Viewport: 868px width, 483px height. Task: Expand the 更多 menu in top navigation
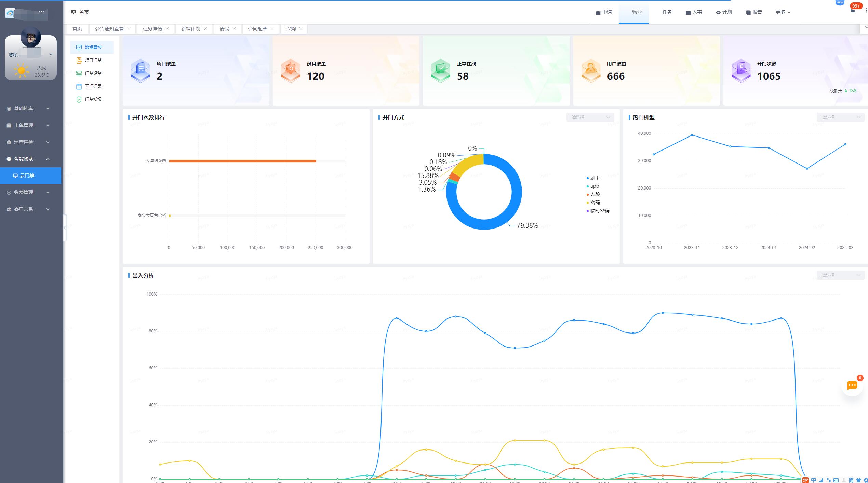pos(783,12)
